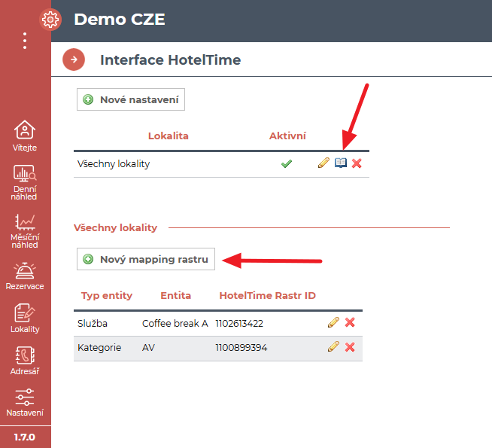This screenshot has width=492, height=448.
Task: Edit the Kategorie AV mapping
Action: pyautogui.click(x=333, y=347)
